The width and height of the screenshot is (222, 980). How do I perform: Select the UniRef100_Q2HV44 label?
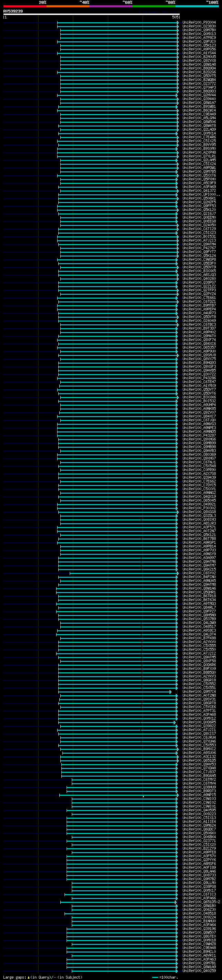[199, 95]
